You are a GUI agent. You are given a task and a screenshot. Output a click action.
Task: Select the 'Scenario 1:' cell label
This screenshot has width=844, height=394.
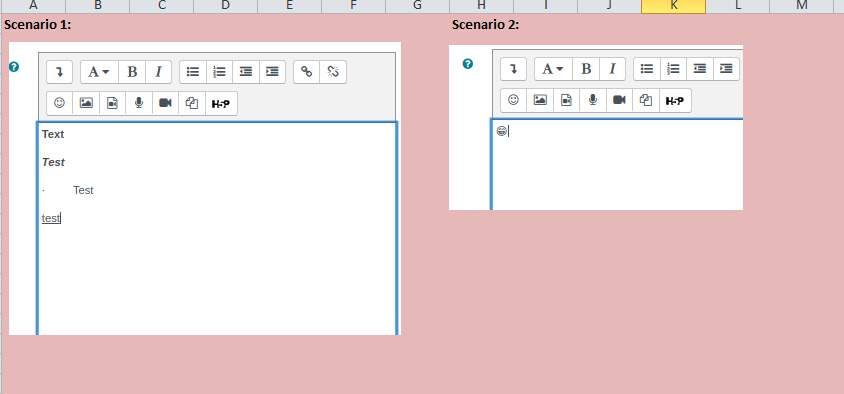37,25
